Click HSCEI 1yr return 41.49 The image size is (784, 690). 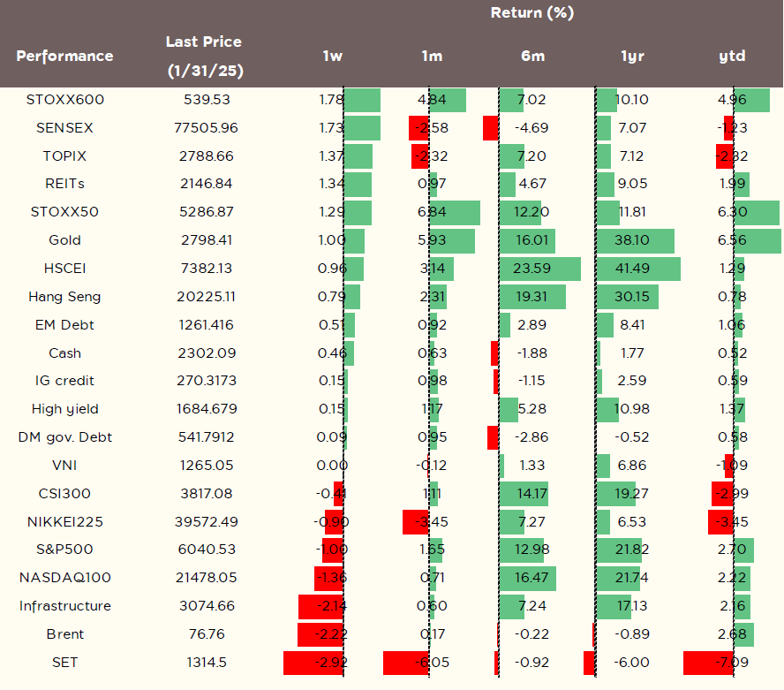tap(632, 269)
